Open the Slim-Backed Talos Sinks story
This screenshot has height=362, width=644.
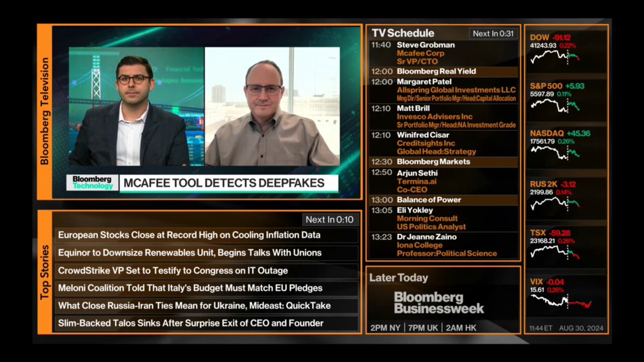(207, 323)
